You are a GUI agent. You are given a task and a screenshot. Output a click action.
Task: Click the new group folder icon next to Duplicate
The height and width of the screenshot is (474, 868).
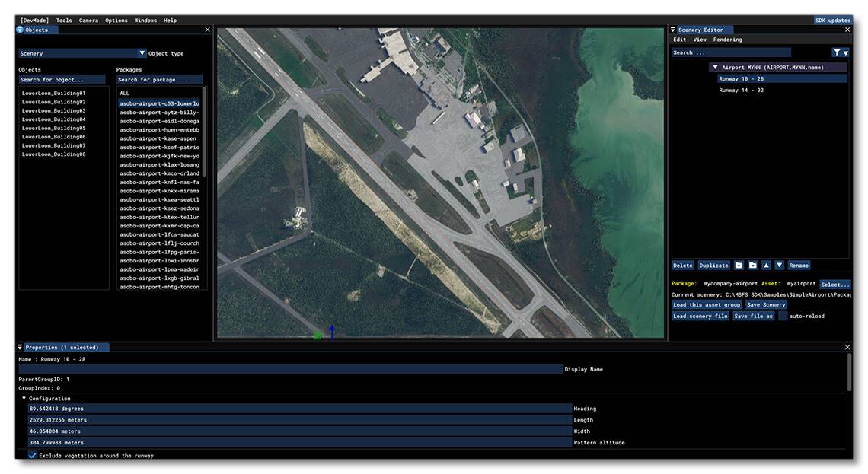coord(739,266)
